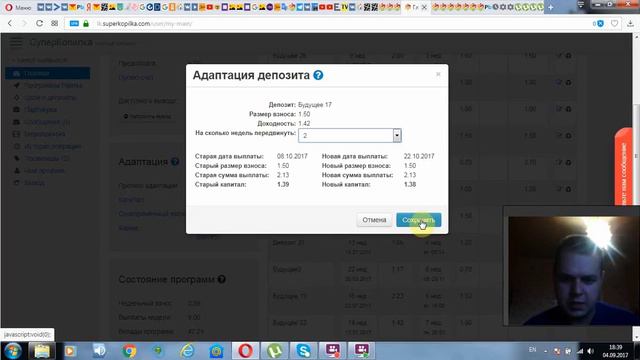
Task: Go back in the browser
Action: [10, 24]
